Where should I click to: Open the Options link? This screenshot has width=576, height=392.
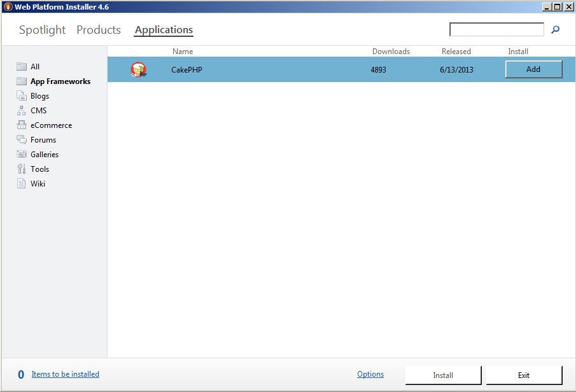pyautogui.click(x=370, y=374)
